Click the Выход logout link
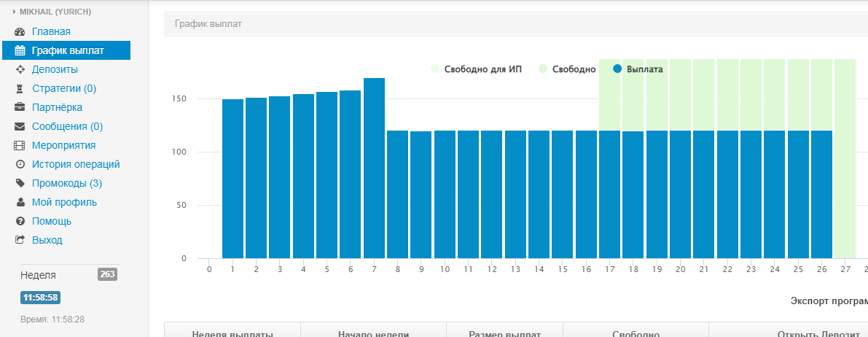The width and height of the screenshot is (868, 337). pyautogui.click(x=47, y=241)
